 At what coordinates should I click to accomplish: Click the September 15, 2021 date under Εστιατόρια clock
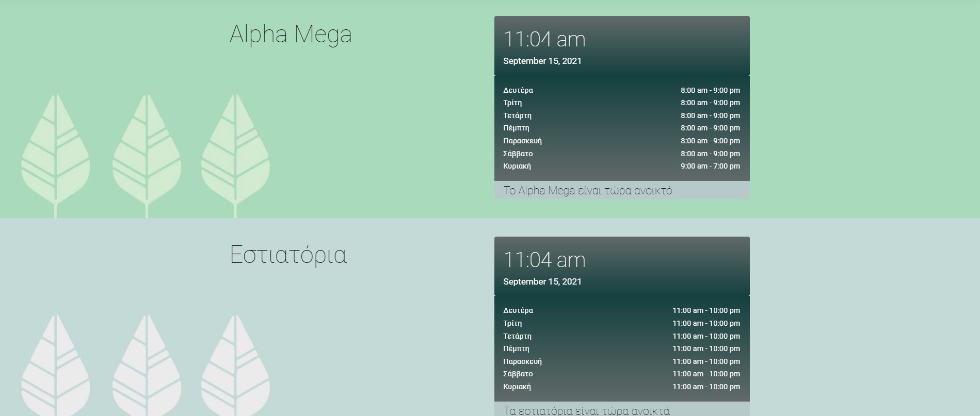(542, 281)
